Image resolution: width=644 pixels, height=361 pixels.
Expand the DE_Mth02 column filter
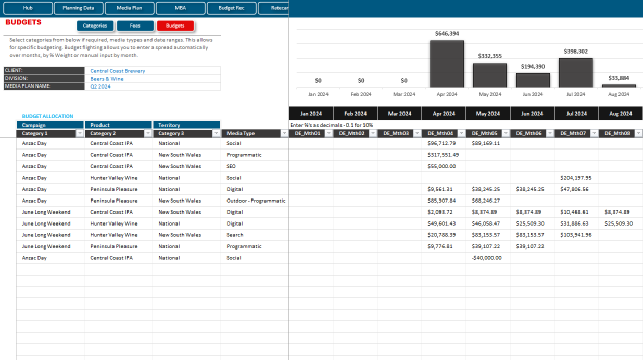[x=373, y=133]
